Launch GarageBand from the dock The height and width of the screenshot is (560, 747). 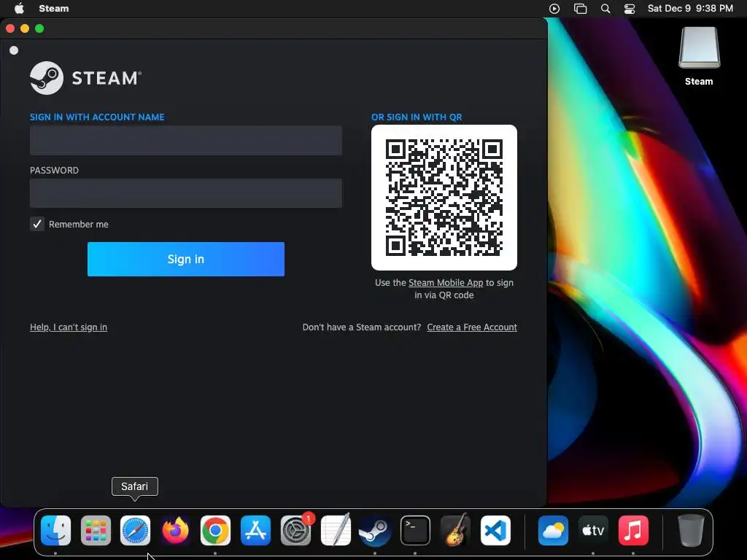[455, 531]
